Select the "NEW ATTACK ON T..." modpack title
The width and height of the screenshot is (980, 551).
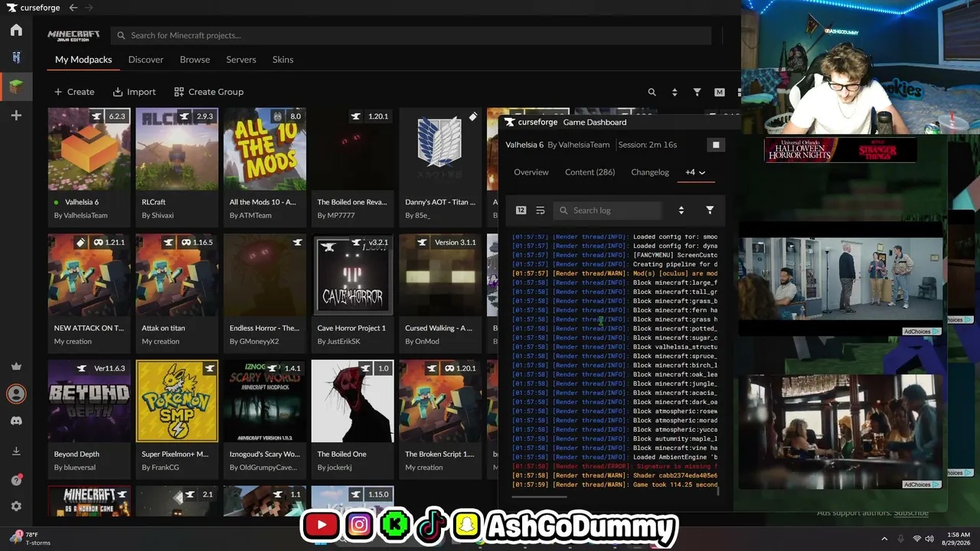click(89, 328)
